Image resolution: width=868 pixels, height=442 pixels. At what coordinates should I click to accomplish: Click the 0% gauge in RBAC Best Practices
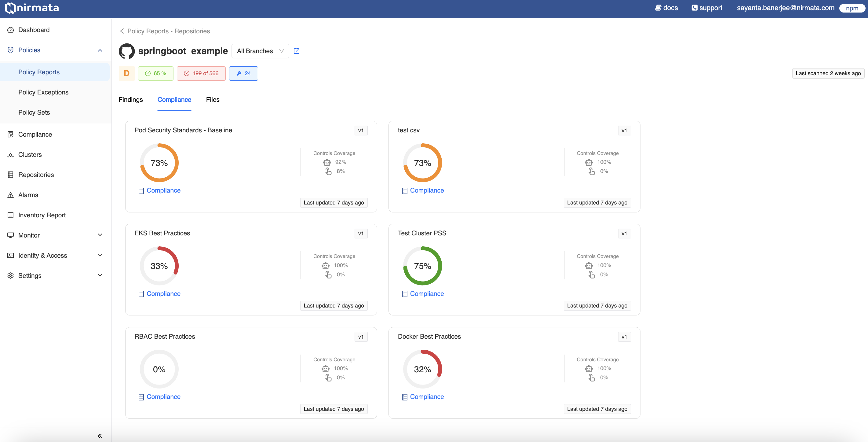click(159, 369)
